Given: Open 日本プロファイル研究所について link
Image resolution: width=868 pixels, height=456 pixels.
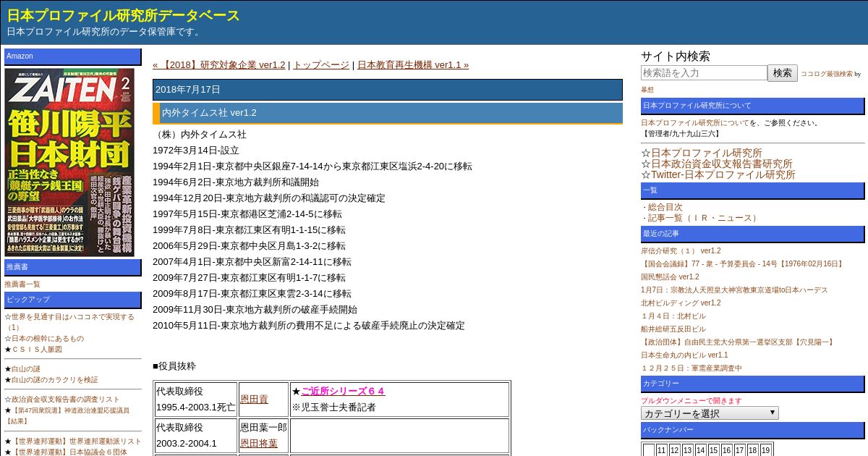Looking at the screenshot, I should (x=694, y=123).
